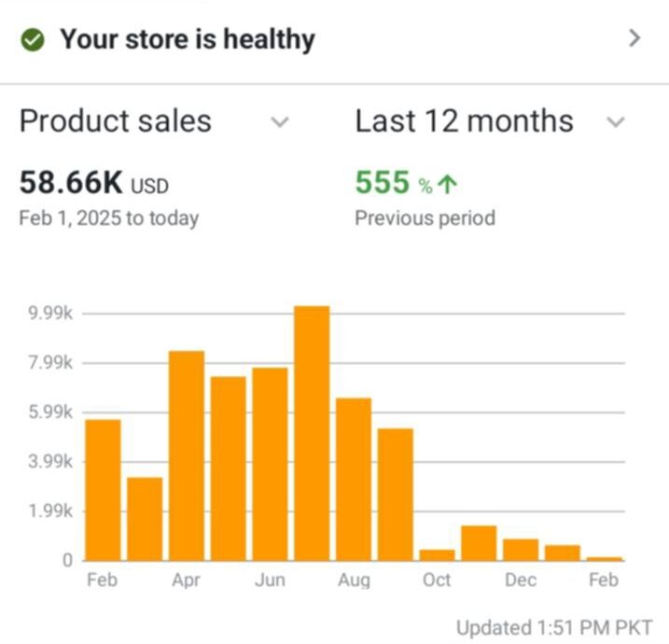Select the tallest bar for July
The image size is (669, 644).
coord(312,434)
